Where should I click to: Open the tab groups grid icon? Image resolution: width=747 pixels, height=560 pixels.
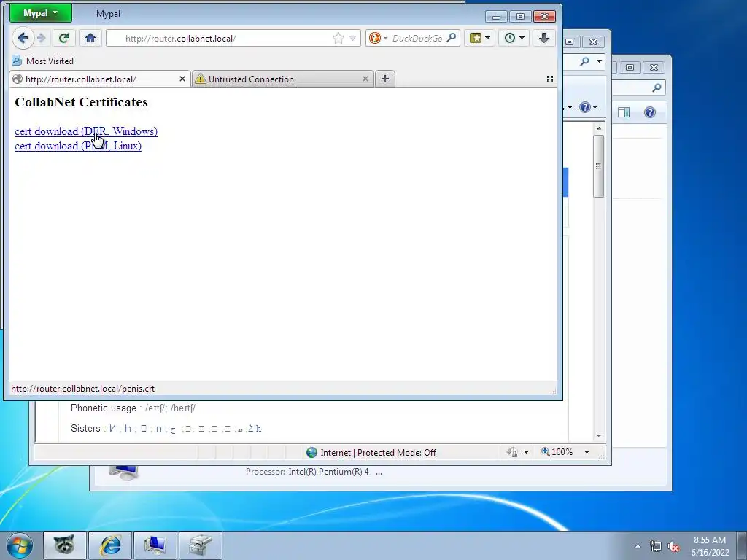550,79
